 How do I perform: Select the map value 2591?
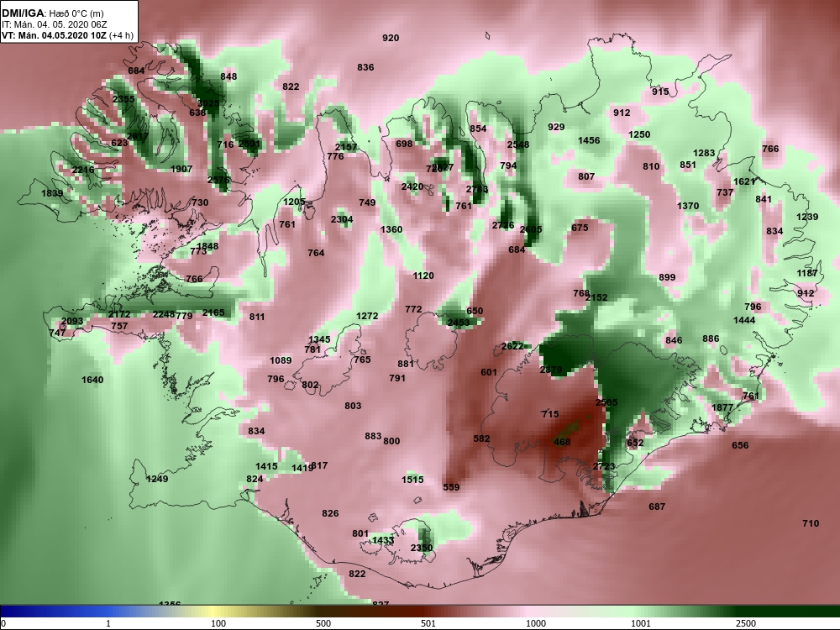coord(249,144)
